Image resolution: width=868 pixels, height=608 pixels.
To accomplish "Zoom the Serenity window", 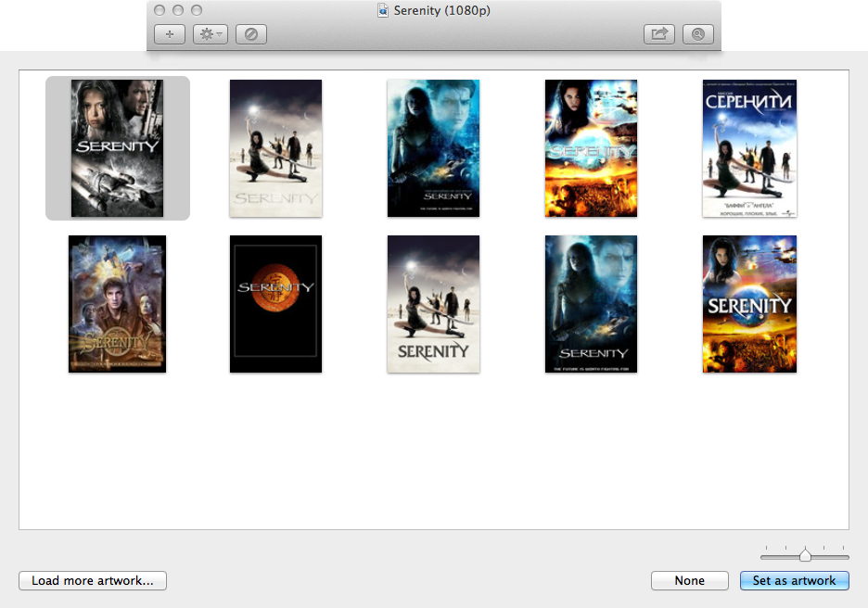I will [197, 10].
